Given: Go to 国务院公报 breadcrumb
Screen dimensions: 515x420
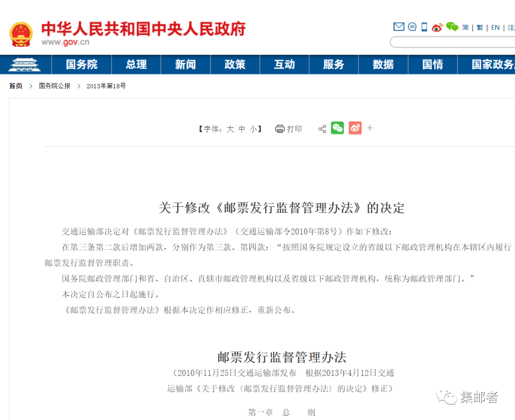Looking at the screenshot, I should click(54, 86).
